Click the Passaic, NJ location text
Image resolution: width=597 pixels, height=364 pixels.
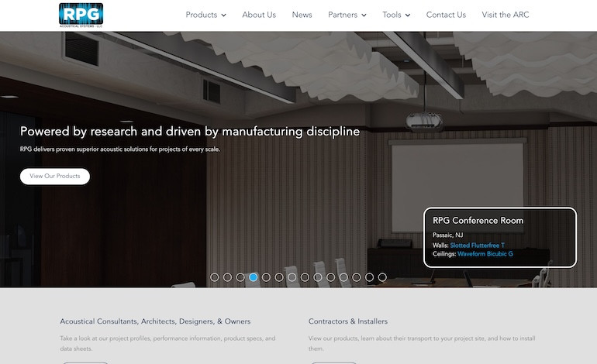click(x=448, y=235)
